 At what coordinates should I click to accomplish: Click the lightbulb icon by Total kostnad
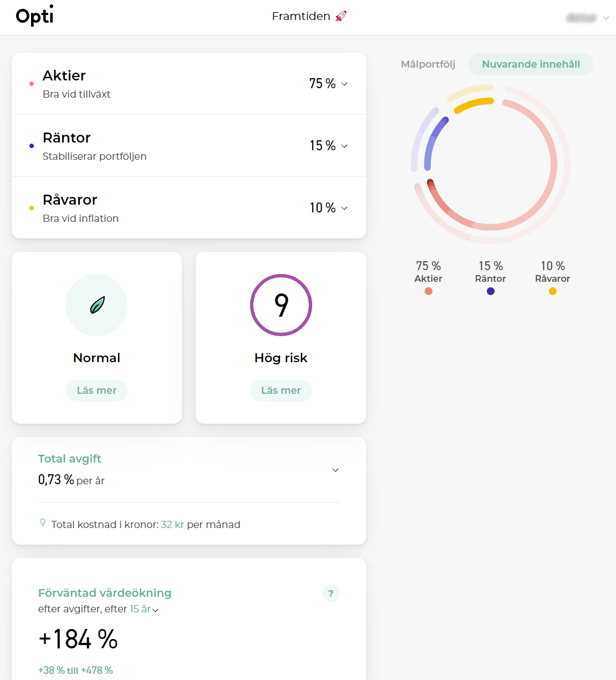[43, 523]
